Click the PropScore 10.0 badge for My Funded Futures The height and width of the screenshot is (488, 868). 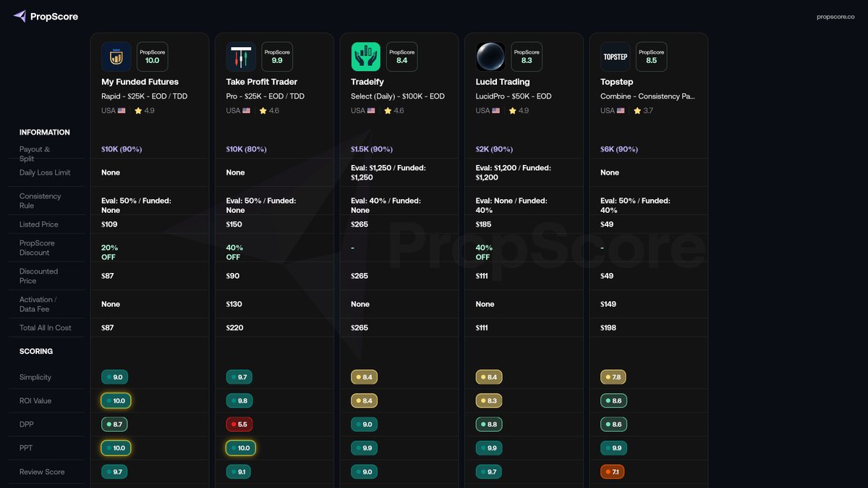[153, 56]
